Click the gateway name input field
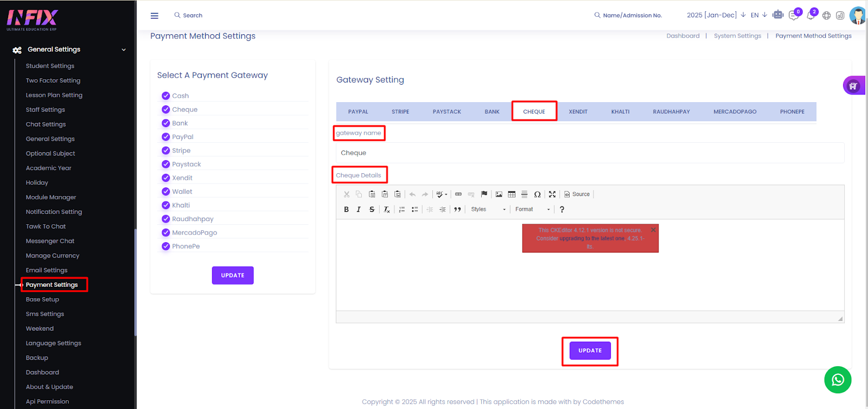868x409 pixels. (590, 153)
